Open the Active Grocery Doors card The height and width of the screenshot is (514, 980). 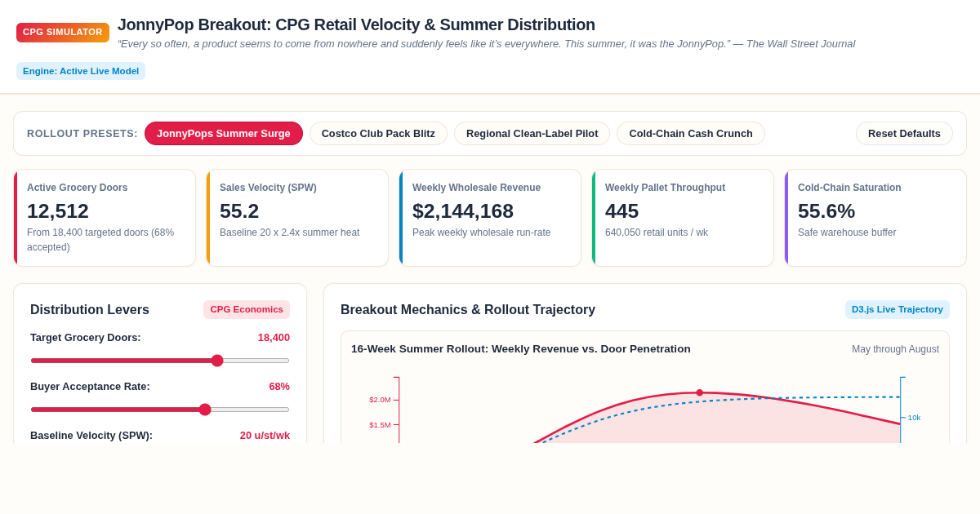[105, 218]
